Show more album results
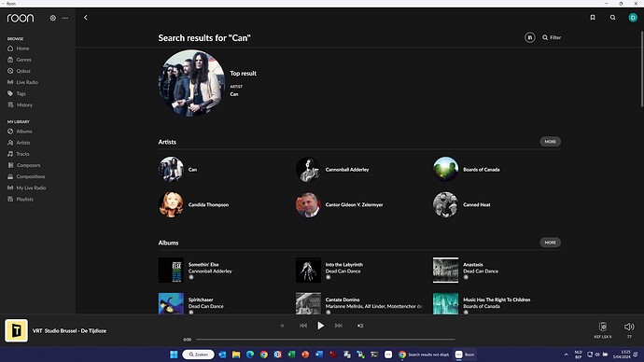Screen dimensions: 644x362 pos(550,243)
